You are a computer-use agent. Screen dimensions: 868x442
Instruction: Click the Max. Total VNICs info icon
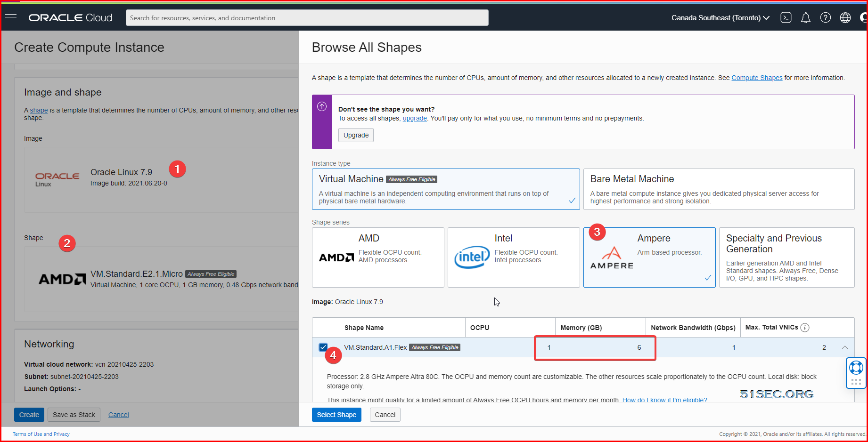click(x=805, y=328)
